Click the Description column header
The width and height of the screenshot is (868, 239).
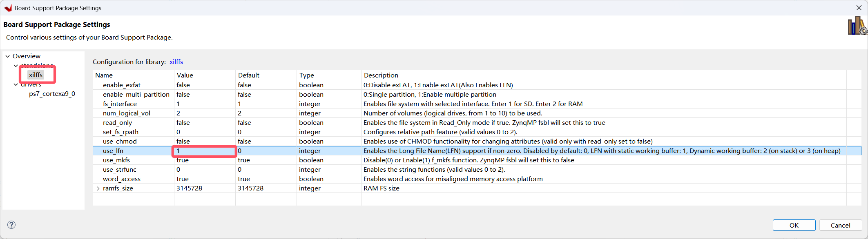click(x=604, y=75)
